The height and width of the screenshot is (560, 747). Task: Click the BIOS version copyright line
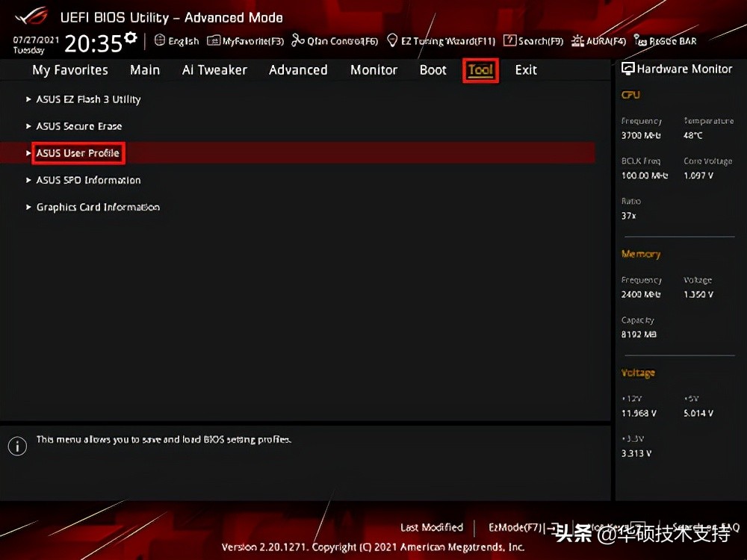373,547
